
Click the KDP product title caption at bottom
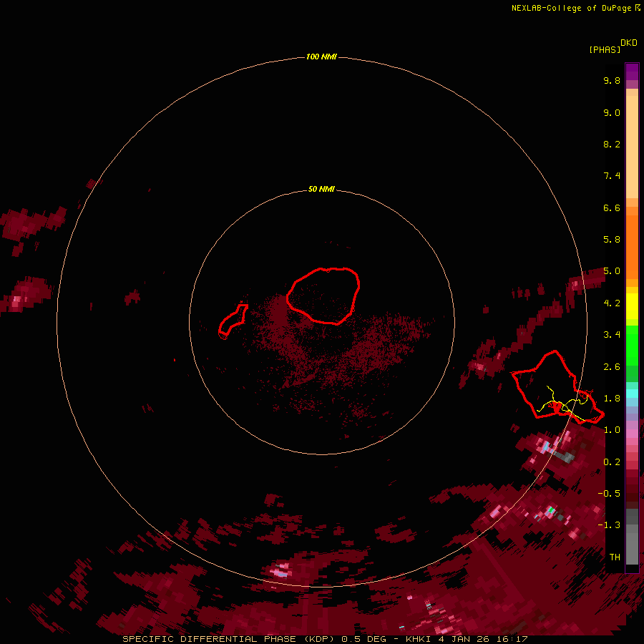[325, 639]
